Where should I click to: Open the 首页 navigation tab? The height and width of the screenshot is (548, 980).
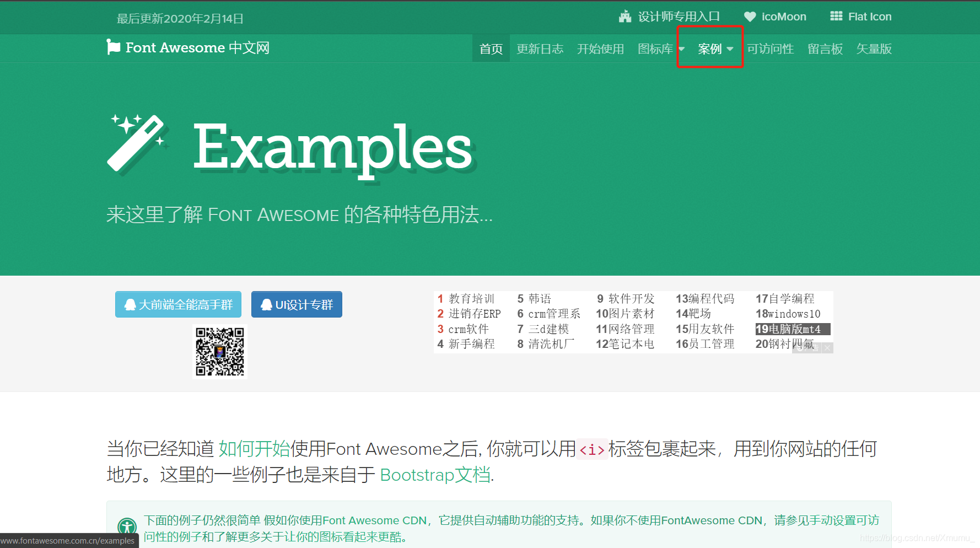[x=491, y=49]
